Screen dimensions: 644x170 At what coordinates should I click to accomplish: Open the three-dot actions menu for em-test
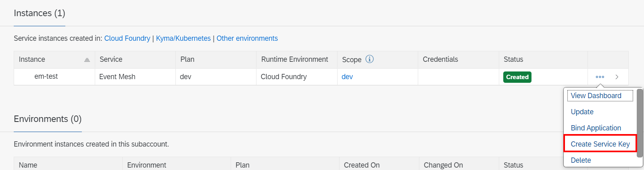600,77
